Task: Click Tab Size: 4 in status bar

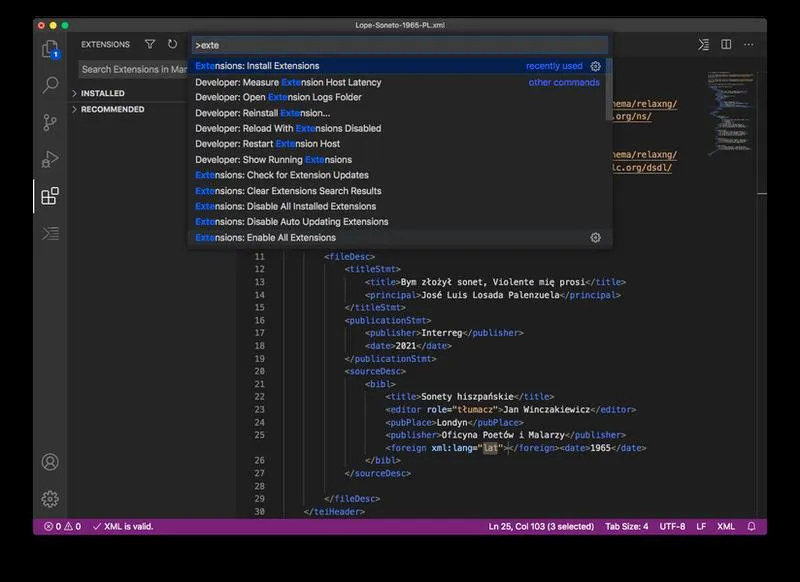Action: (627, 526)
